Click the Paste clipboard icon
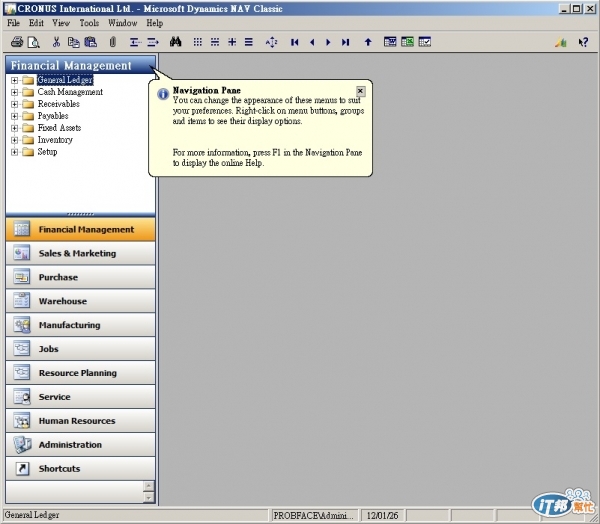Viewport: 600px width, 524px height. [x=91, y=42]
